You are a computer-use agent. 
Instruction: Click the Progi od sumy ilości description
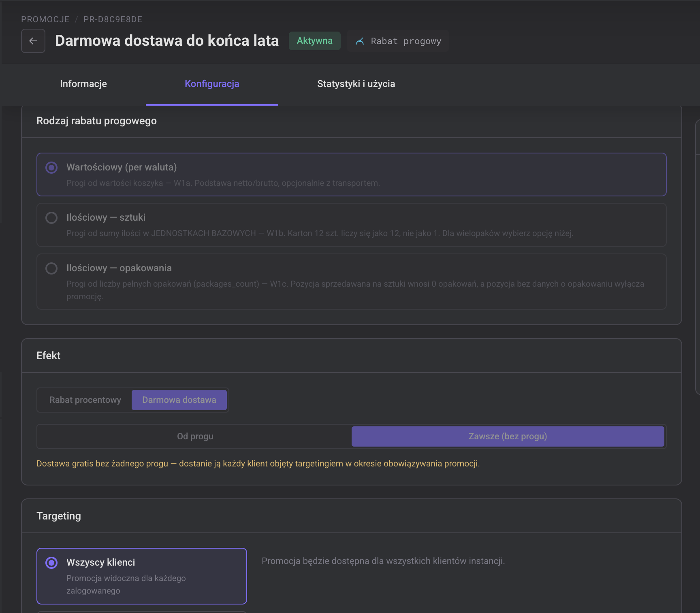[320, 233]
